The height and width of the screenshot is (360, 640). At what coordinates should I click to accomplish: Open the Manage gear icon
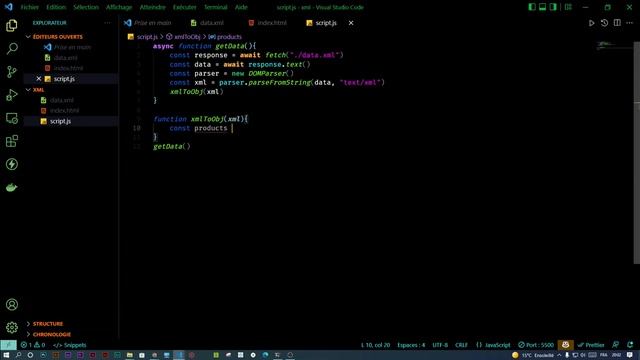pos(12,327)
